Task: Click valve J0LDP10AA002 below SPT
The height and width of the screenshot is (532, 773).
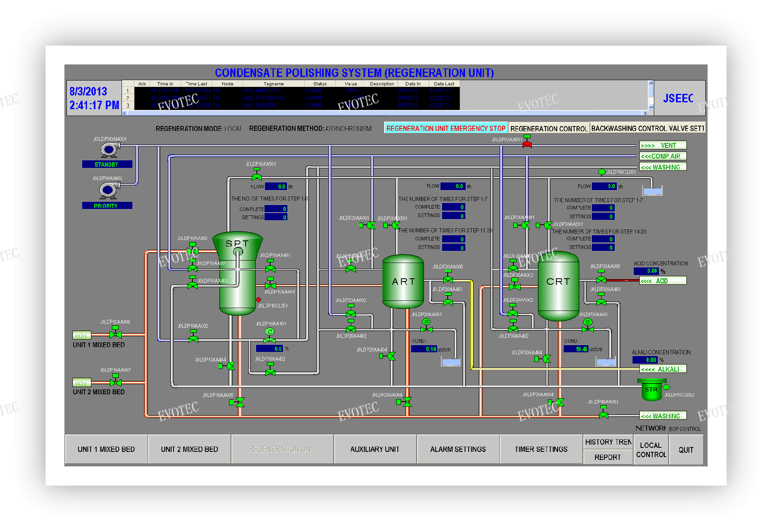Action: click(193, 337)
